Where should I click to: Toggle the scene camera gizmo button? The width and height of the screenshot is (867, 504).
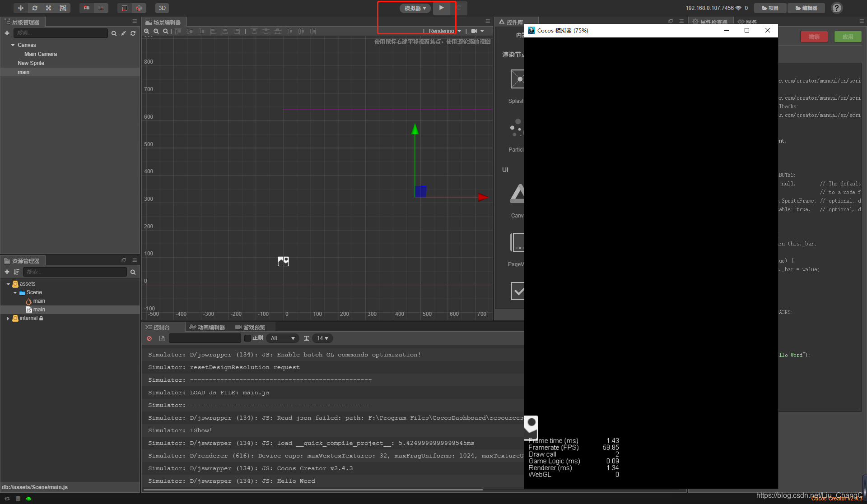tap(474, 31)
